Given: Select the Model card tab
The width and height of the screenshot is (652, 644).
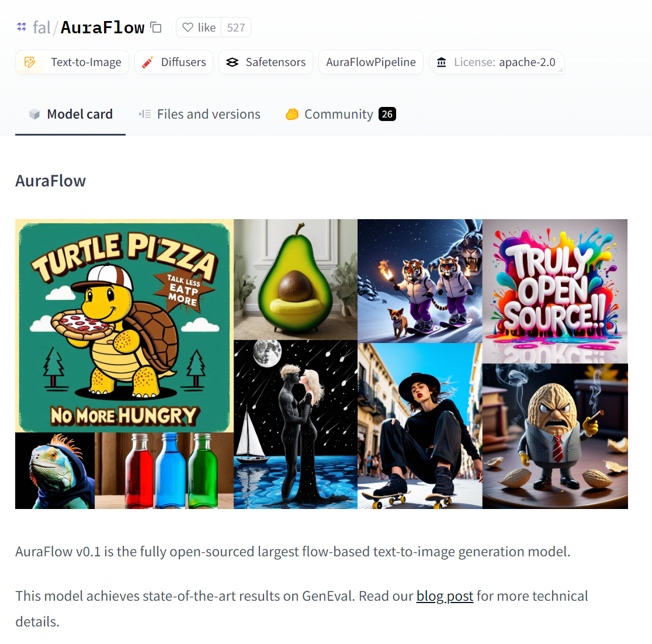Looking at the screenshot, I should point(70,114).
